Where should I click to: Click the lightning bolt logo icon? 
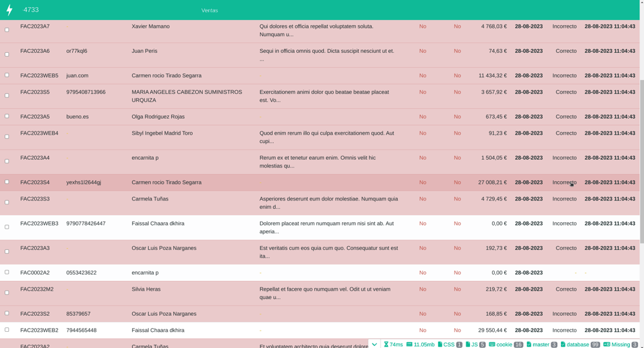pyautogui.click(x=10, y=10)
